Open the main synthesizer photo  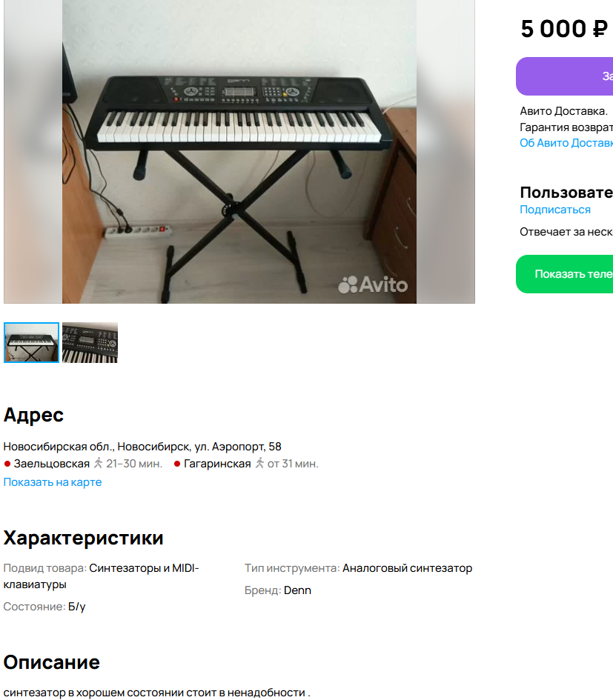[239, 152]
